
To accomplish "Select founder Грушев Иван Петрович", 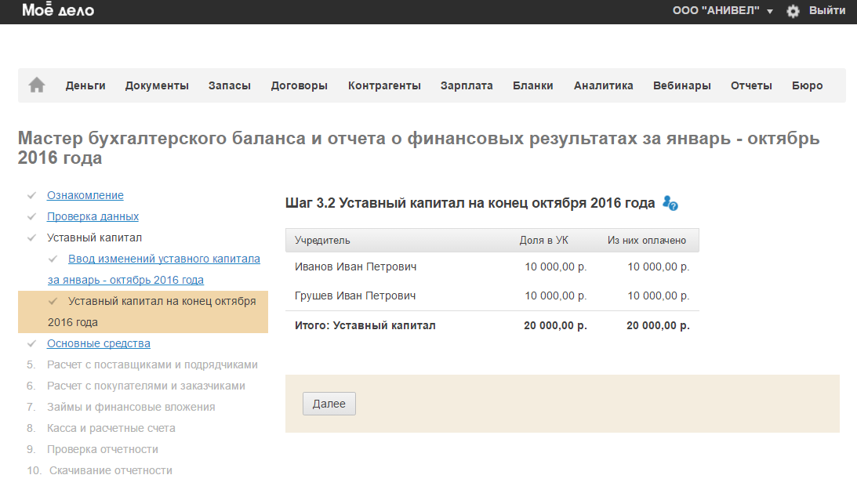I will tap(355, 296).
